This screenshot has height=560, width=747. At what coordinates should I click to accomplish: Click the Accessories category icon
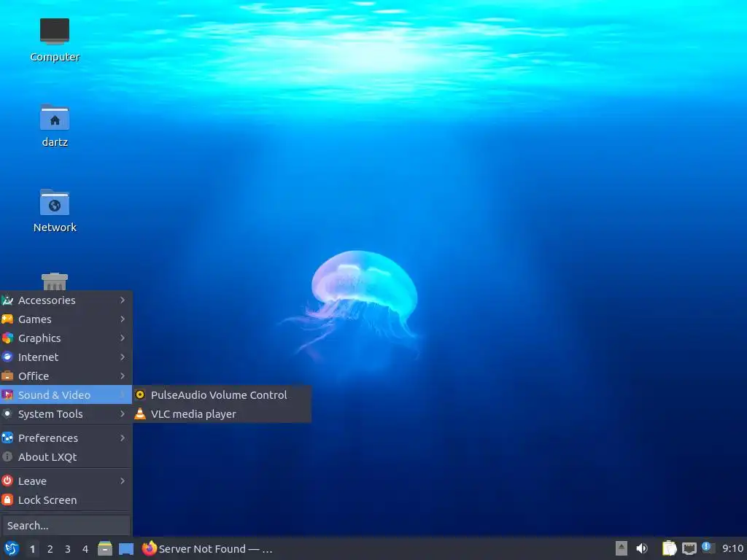pos(7,300)
